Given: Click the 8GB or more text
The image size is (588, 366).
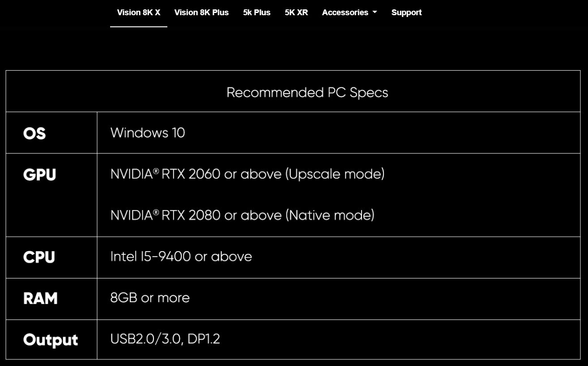Looking at the screenshot, I should tap(150, 298).
